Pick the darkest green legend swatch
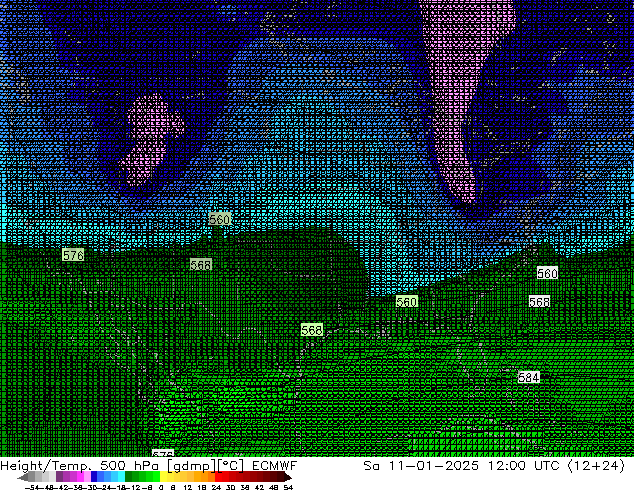 [129, 476]
